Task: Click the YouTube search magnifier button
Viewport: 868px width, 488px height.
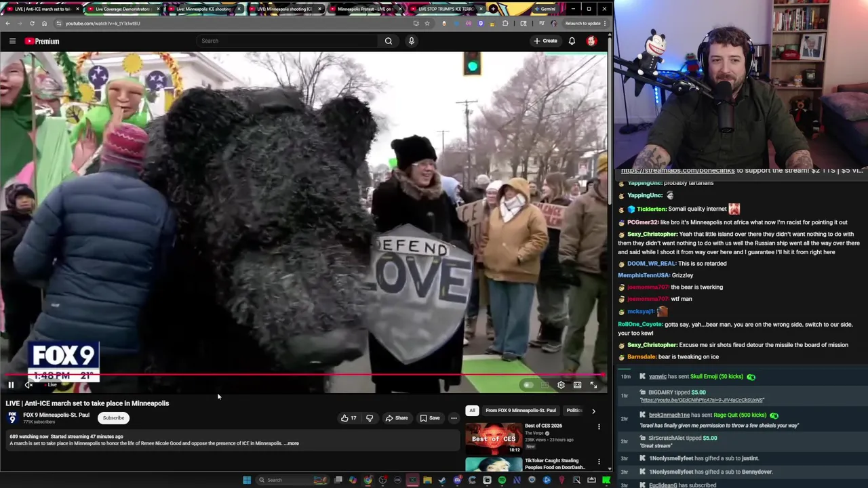Action: tap(389, 41)
